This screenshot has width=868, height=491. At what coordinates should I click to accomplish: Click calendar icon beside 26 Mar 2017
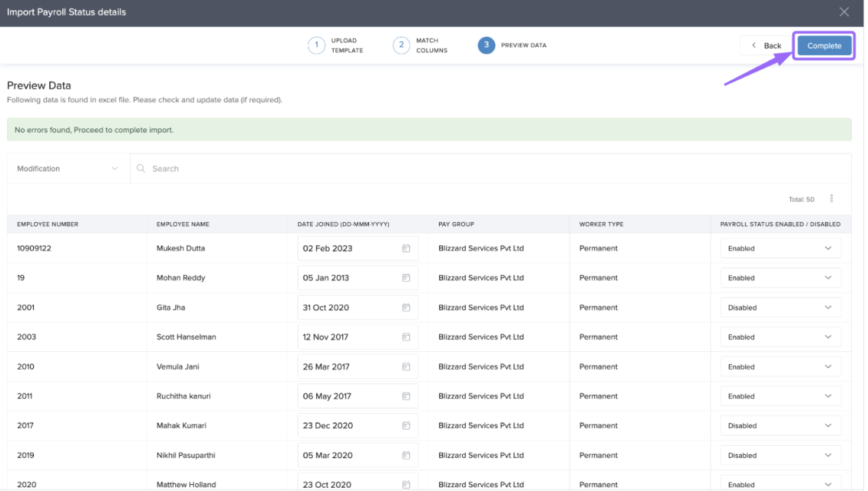tap(406, 367)
